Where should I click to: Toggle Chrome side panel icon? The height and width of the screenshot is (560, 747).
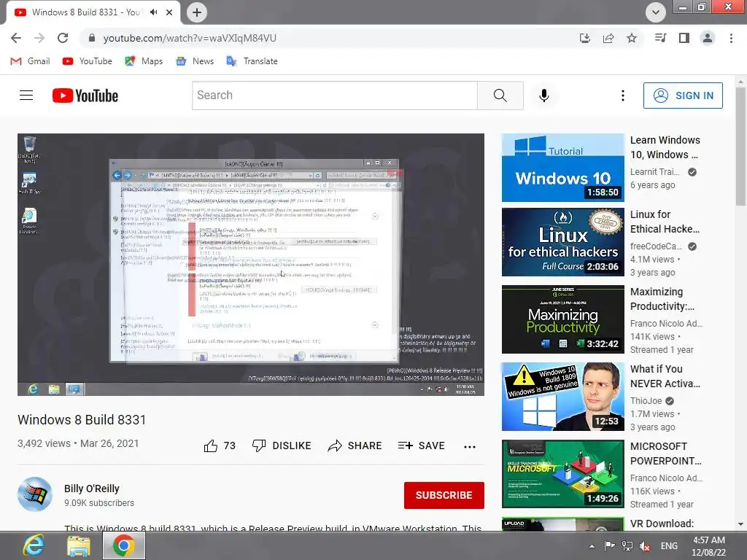(684, 38)
